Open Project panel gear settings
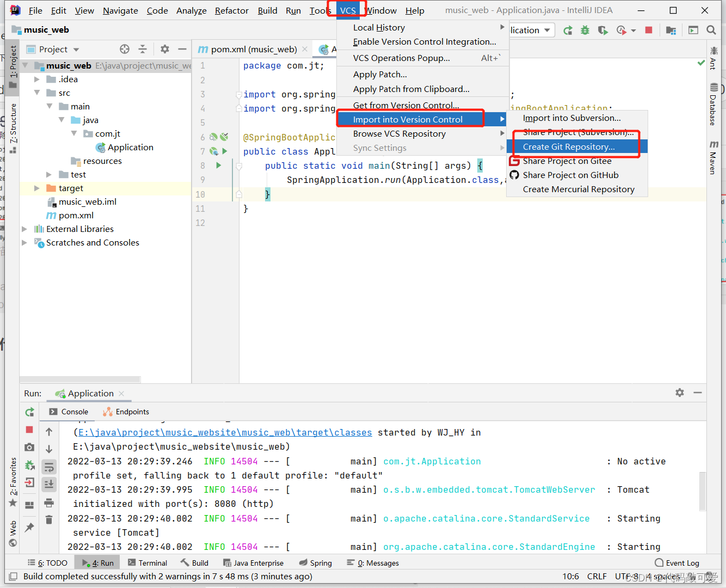Screen dimensions: 726x588 tap(165, 49)
